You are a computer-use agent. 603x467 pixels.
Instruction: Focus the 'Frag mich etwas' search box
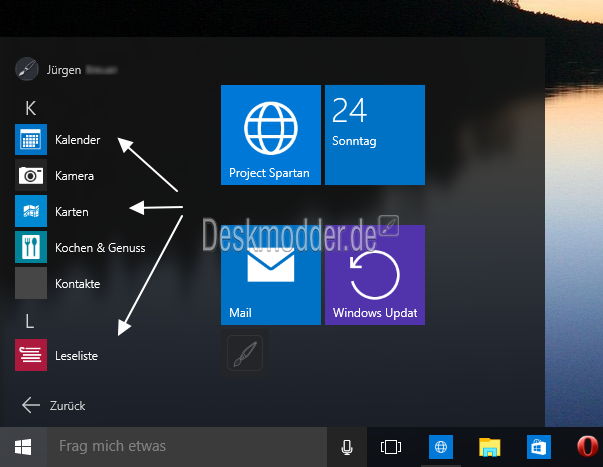(x=187, y=447)
